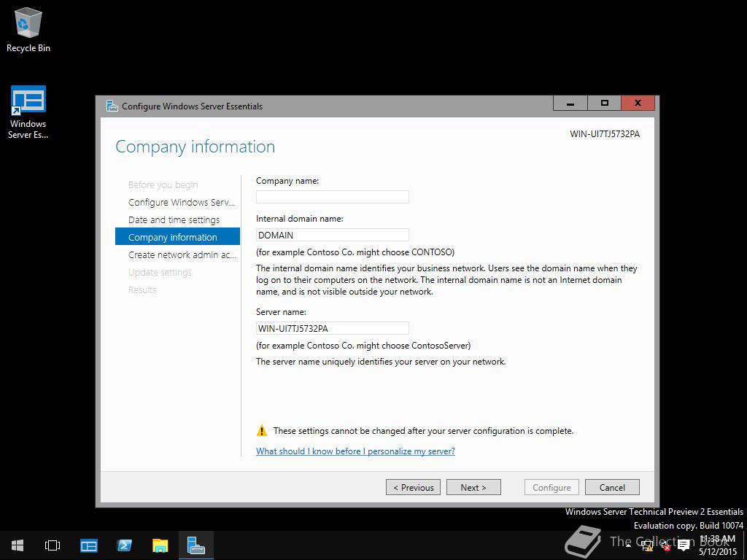This screenshot has height=560, width=747.
Task: Minimize the Configure Essentials window
Action: pyautogui.click(x=570, y=103)
